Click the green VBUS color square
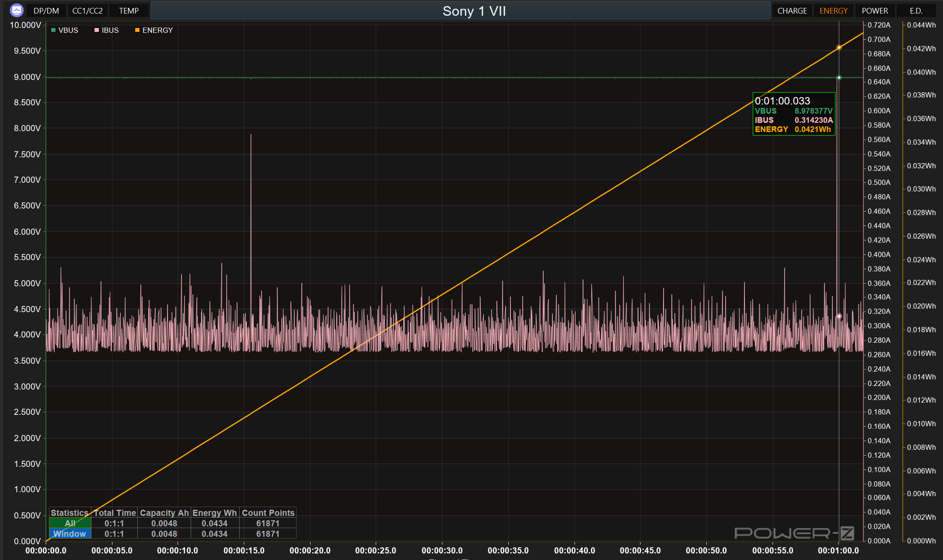Image resolution: width=943 pixels, height=560 pixels. (53, 30)
